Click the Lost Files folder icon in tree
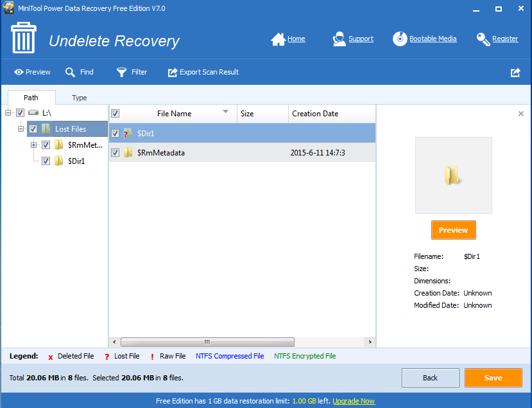532x408 pixels. click(x=46, y=129)
